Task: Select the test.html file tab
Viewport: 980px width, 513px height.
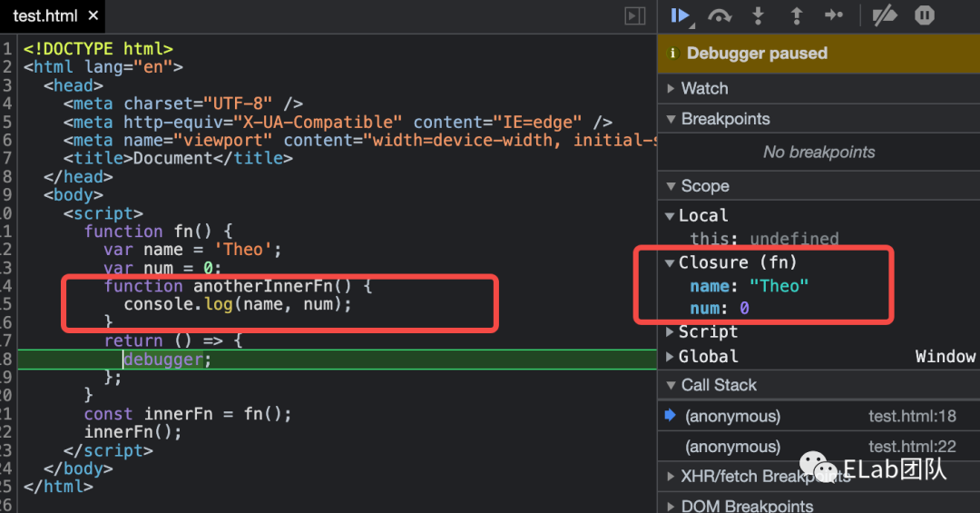Action: (45, 15)
